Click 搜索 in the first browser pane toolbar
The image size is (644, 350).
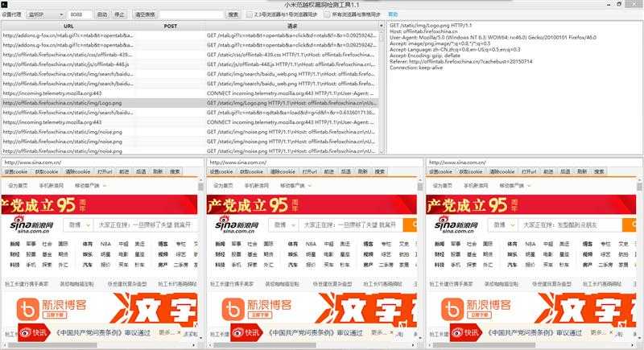pyautogui.click(x=175, y=171)
